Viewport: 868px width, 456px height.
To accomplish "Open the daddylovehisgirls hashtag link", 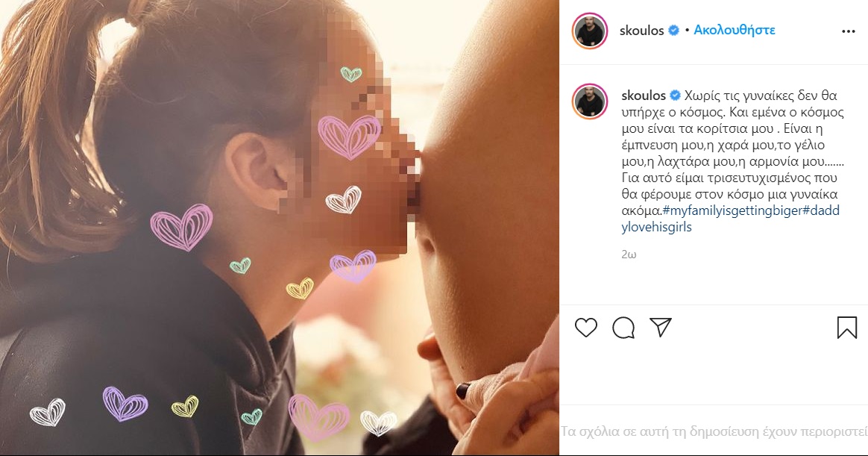I will [731, 219].
